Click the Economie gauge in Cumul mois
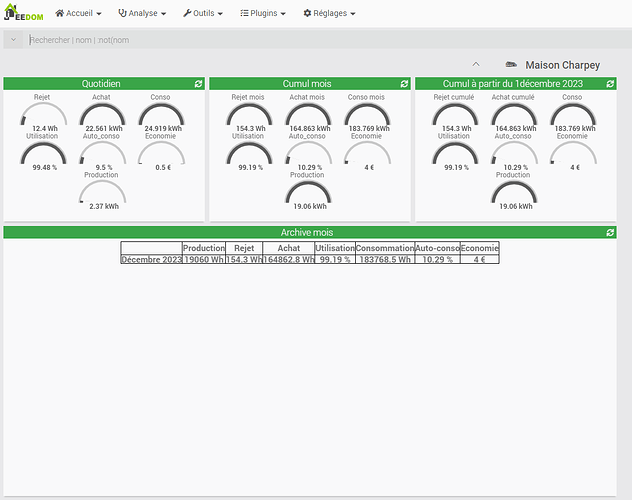The height and width of the screenshot is (500, 632). click(366, 154)
